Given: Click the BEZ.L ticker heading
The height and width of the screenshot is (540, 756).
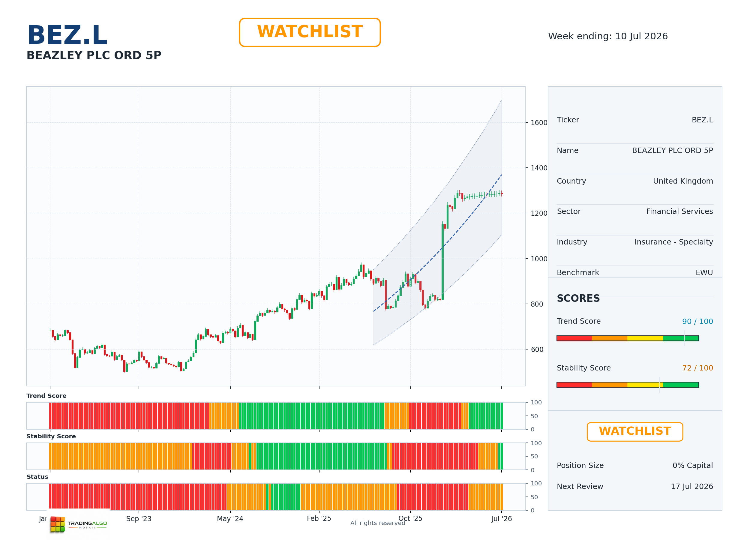Looking at the screenshot, I should click(x=67, y=35).
